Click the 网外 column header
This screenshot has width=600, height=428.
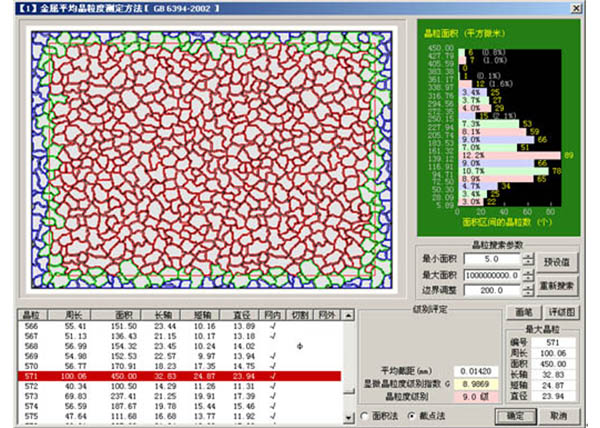327,315
